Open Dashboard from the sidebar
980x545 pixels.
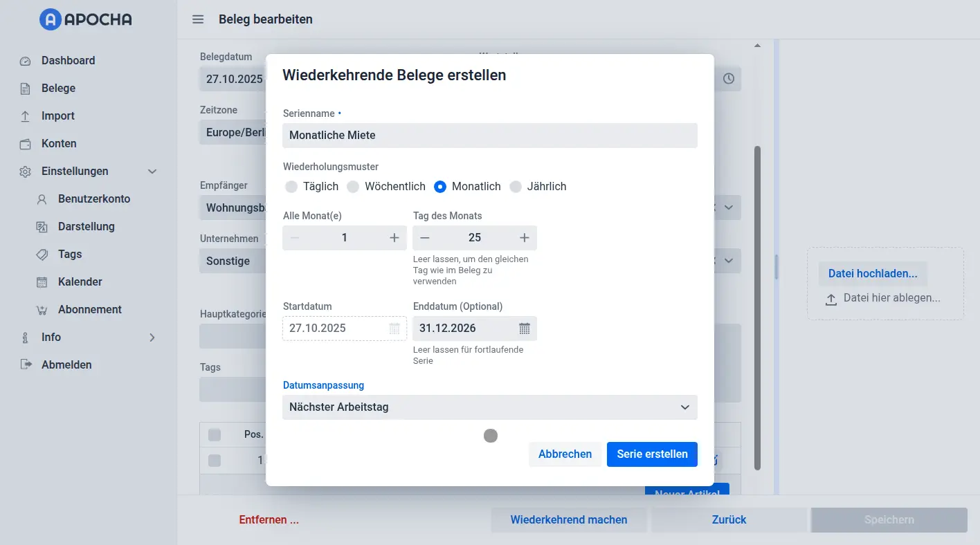[x=68, y=61]
